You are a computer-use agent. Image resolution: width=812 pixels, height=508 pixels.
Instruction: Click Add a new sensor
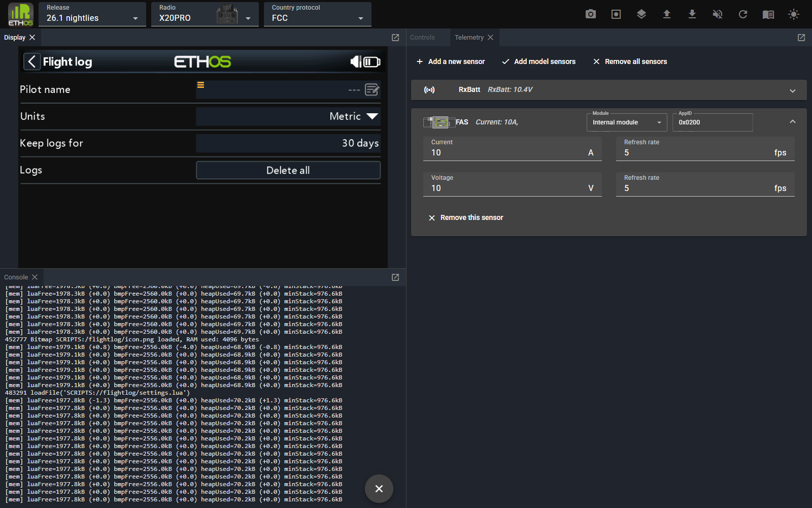coord(451,61)
